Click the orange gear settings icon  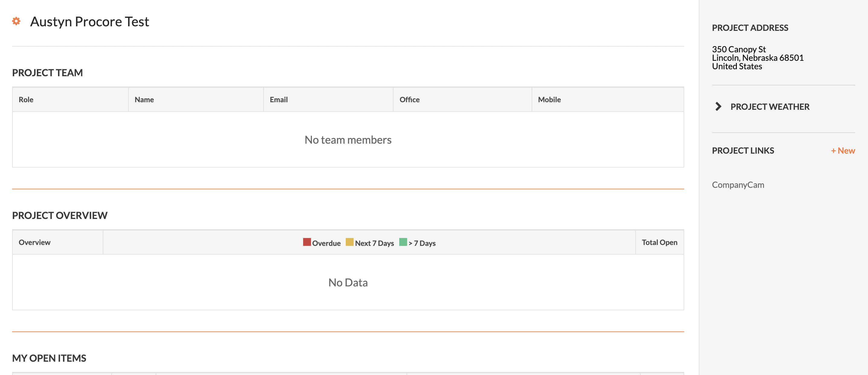16,21
